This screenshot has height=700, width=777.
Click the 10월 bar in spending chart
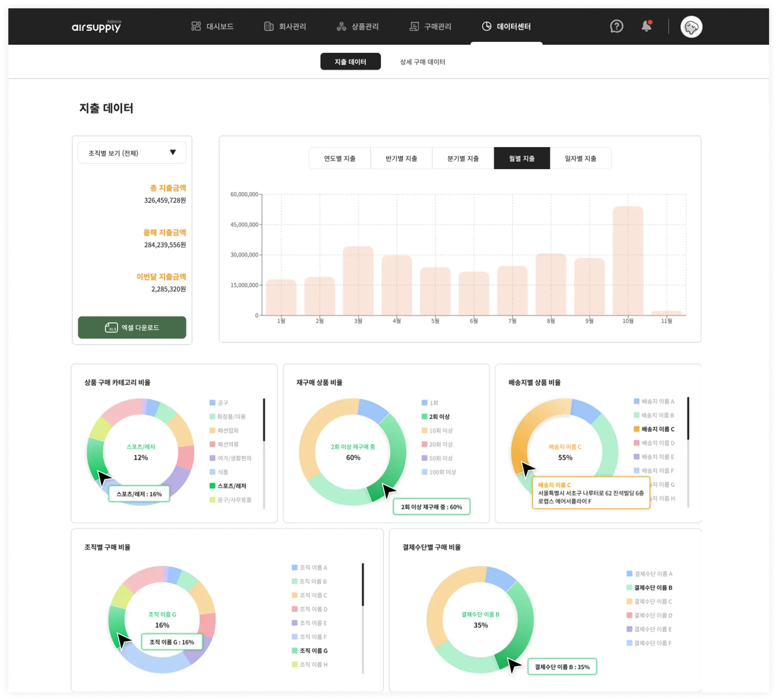[628, 260]
